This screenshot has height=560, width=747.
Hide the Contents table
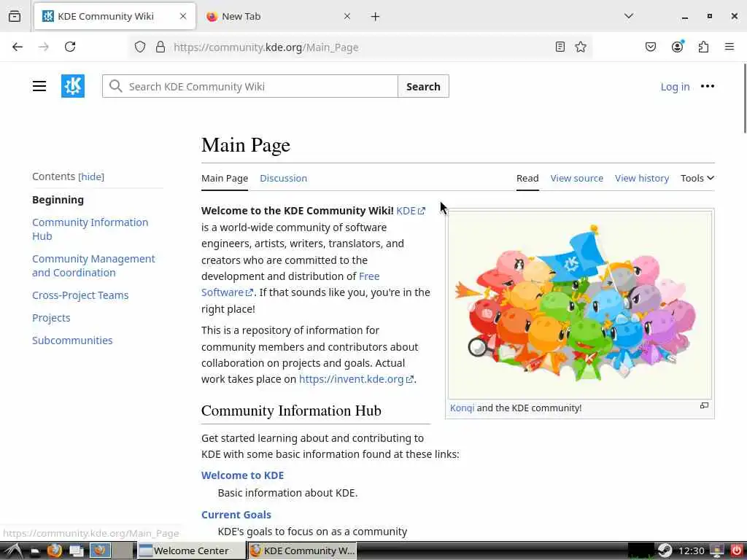(91, 176)
